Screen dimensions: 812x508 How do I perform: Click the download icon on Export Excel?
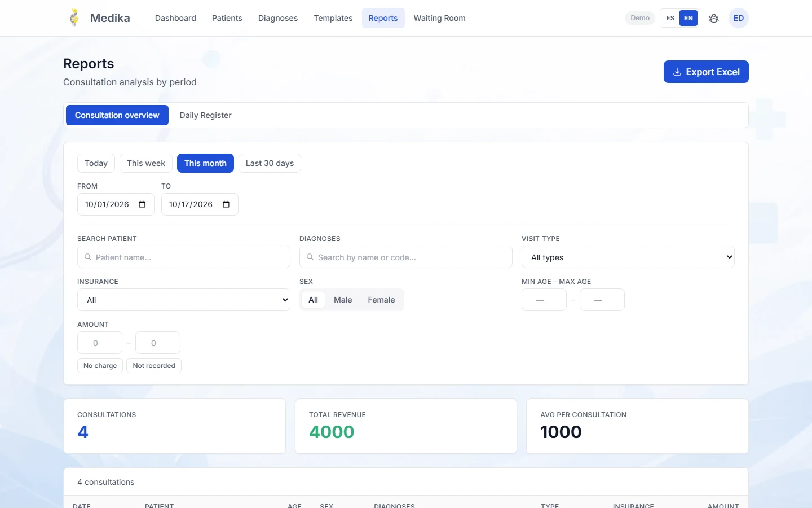coord(677,72)
